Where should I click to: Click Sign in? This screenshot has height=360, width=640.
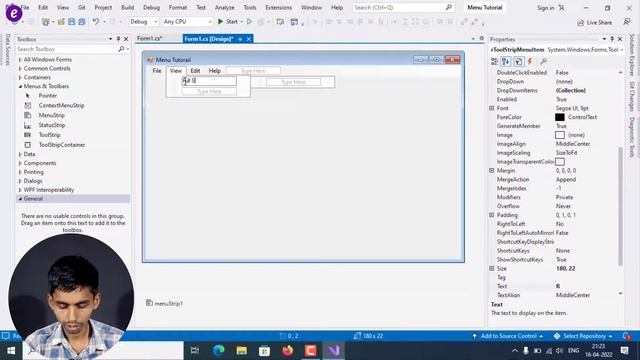tap(545, 8)
